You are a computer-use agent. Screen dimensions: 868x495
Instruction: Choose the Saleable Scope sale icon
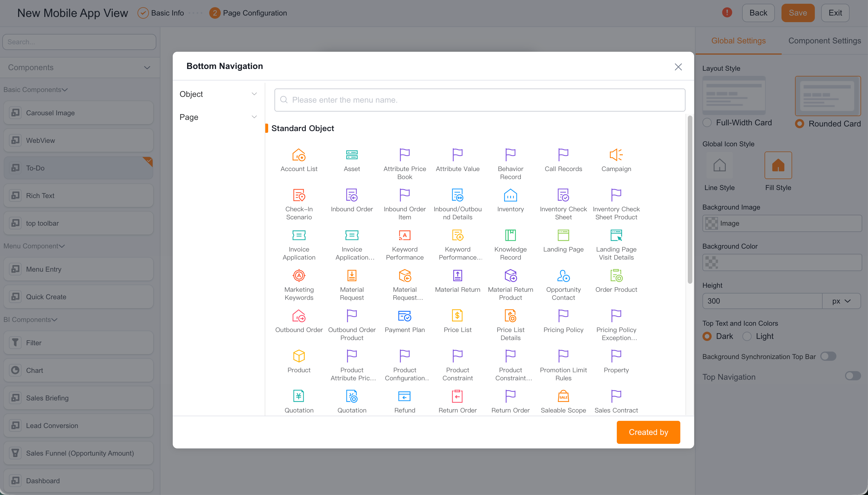(x=563, y=396)
